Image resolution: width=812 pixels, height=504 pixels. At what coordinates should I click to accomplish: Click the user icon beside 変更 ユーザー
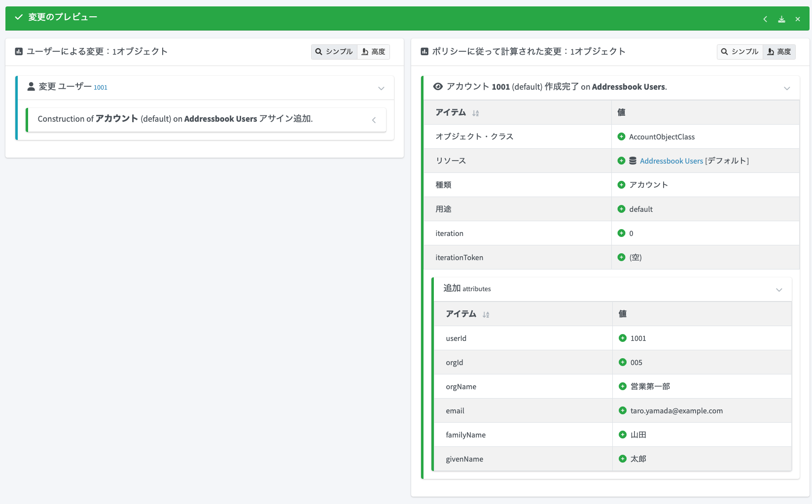click(31, 87)
